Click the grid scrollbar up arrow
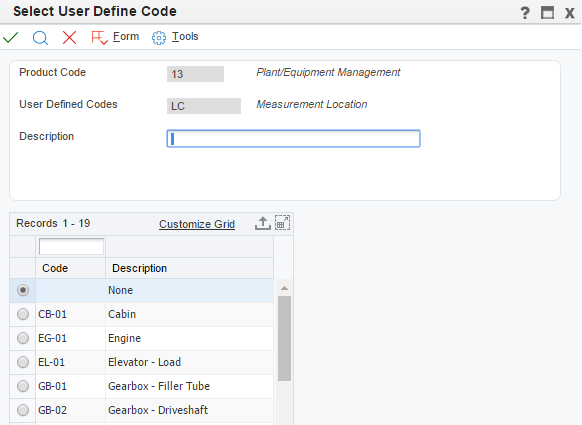The height and width of the screenshot is (425, 582). pos(284,288)
